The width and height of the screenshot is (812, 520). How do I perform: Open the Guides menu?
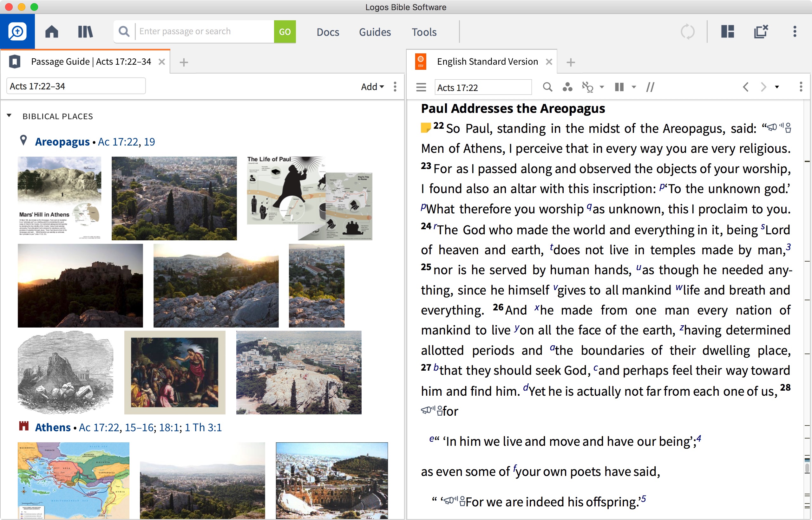pyautogui.click(x=375, y=32)
